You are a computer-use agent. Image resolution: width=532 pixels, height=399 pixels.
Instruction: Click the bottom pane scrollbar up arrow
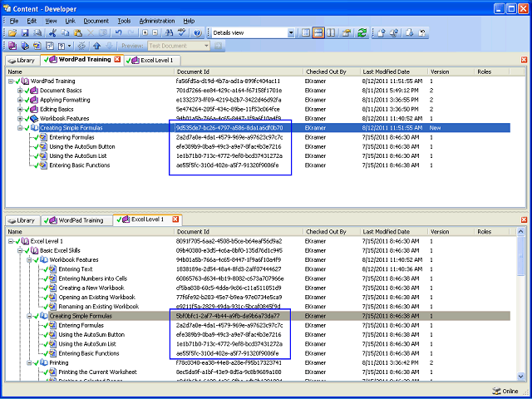(521, 232)
